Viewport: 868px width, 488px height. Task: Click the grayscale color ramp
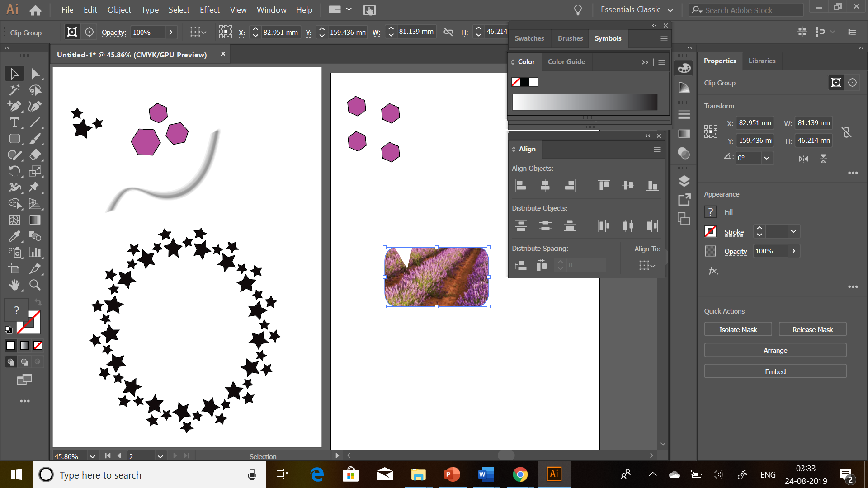click(584, 102)
